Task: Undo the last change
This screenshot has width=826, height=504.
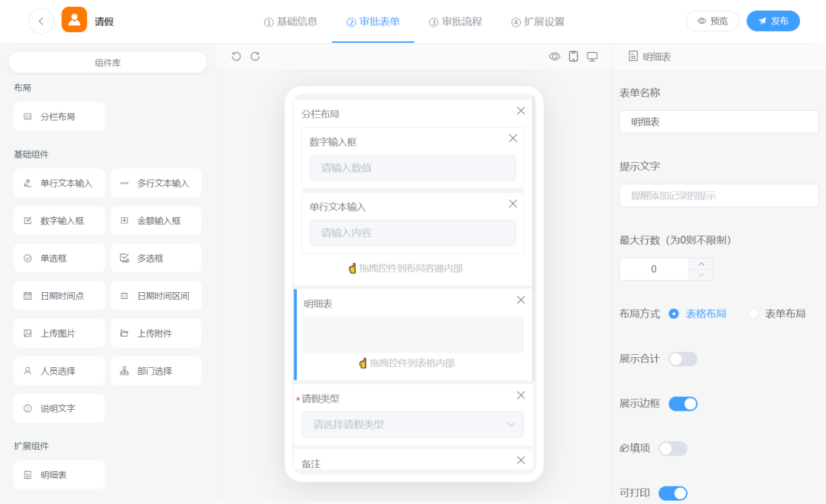Action: (x=236, y=57)
